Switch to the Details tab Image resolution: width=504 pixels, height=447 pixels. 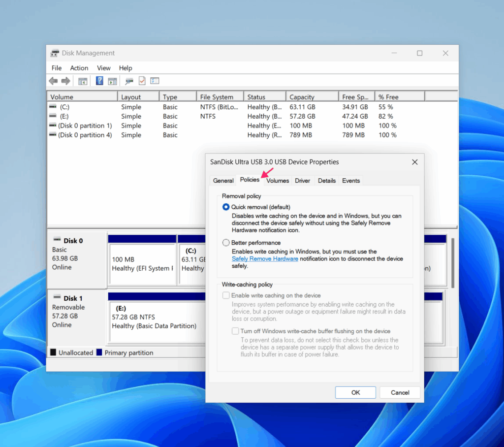click(x=327, y=181)
